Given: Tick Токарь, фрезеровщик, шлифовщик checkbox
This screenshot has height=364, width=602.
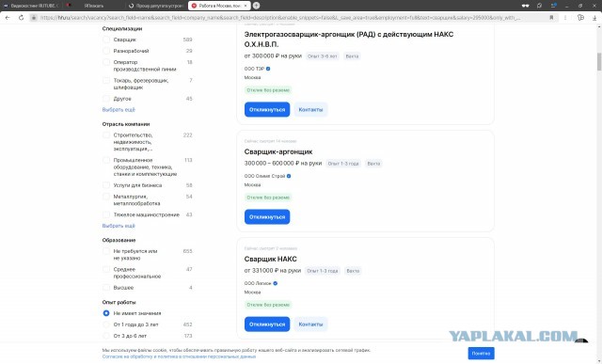Looking at the screenshot, I should point(106,80).
